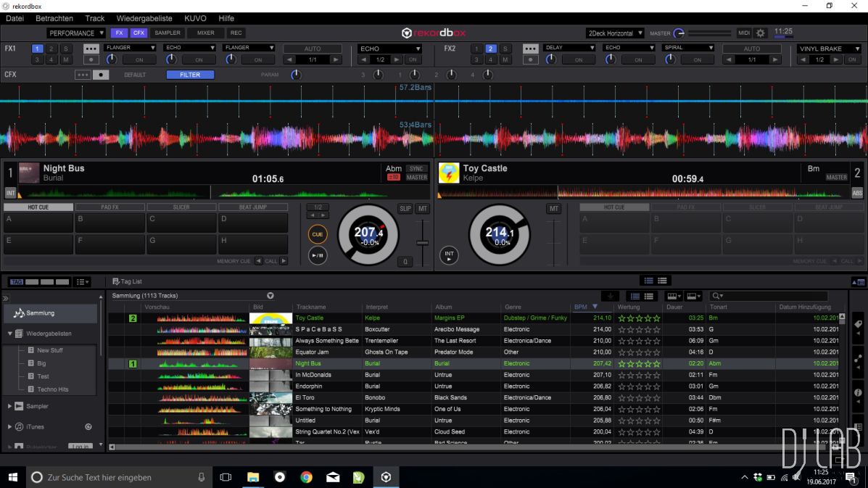The height and width of the screenshot is (488, 868).
Task: Click the CFX FILTER button
Action: [x=190, y=75]
